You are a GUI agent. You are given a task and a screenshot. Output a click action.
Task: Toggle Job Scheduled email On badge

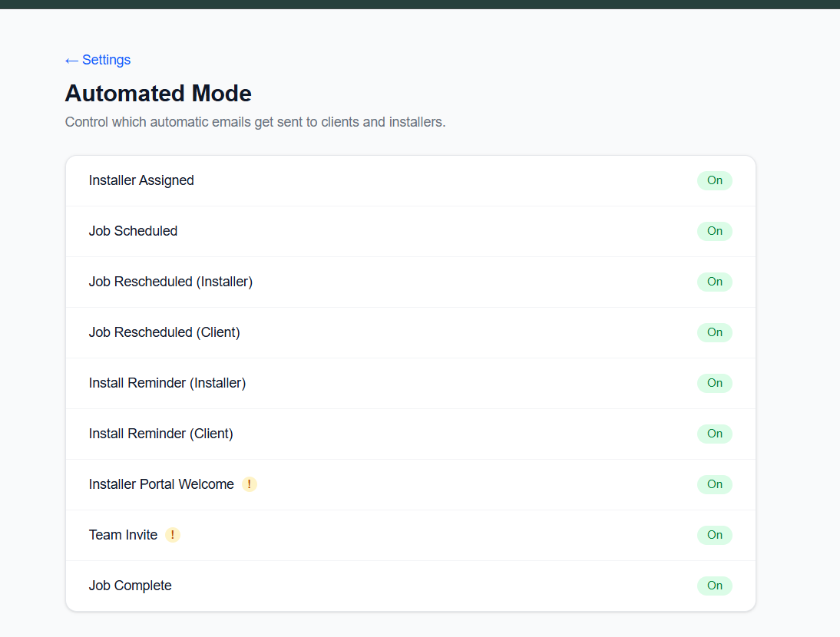[714, 231]
